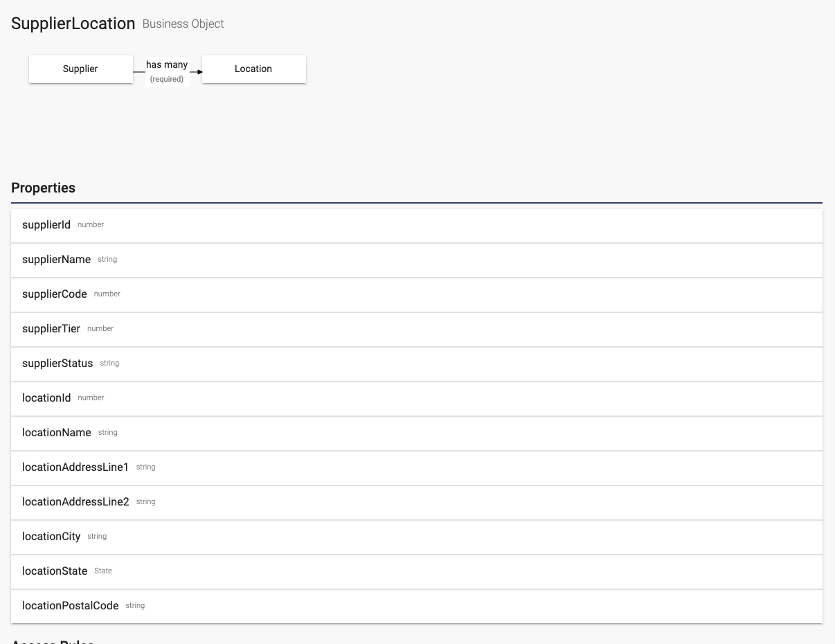This screenshot has height=644, width=835.
Task: Open the supplierName property row
Action: [417, 260]
